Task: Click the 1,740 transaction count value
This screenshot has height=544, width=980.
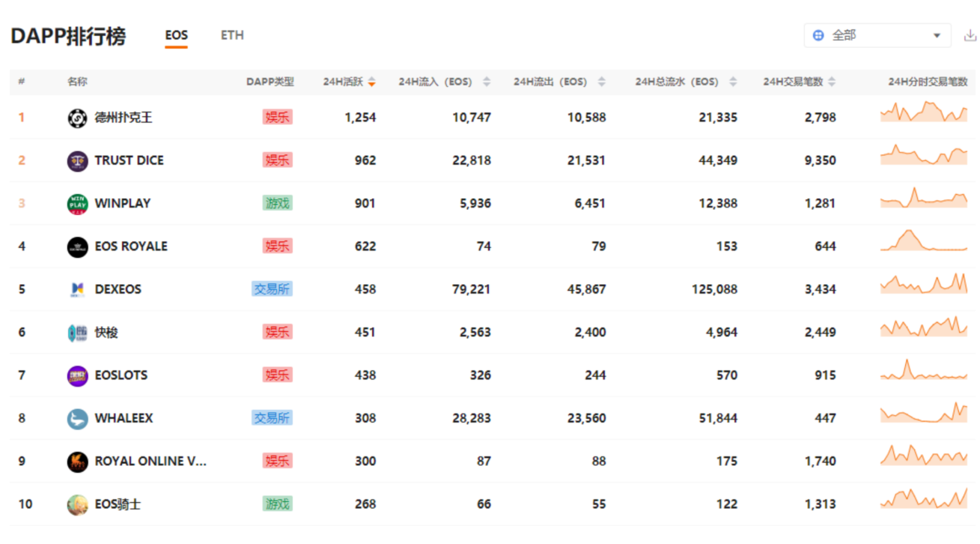Action: (821, 462)
